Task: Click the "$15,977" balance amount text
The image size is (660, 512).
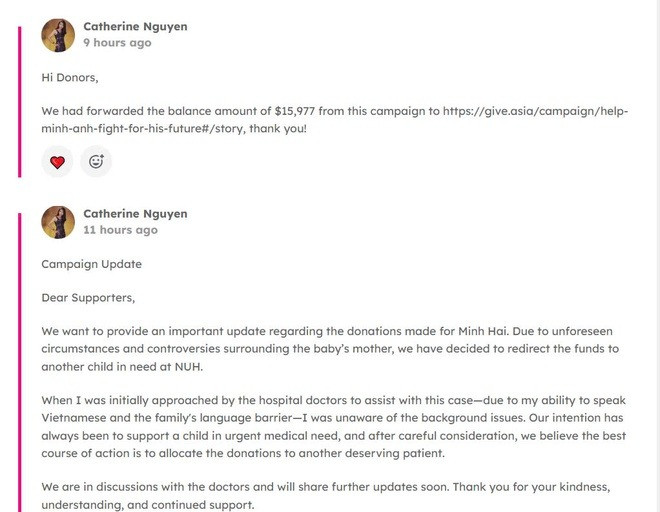Action: [300, 112]
